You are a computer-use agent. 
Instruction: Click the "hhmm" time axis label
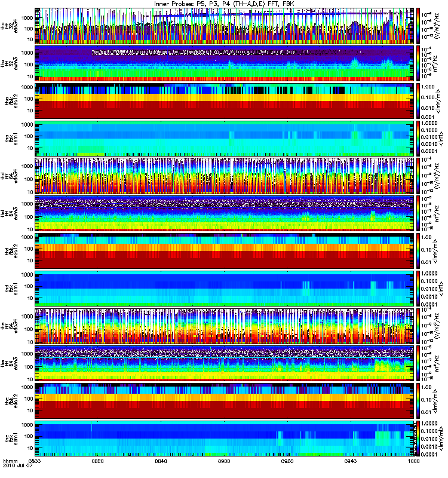pos(10,461)
